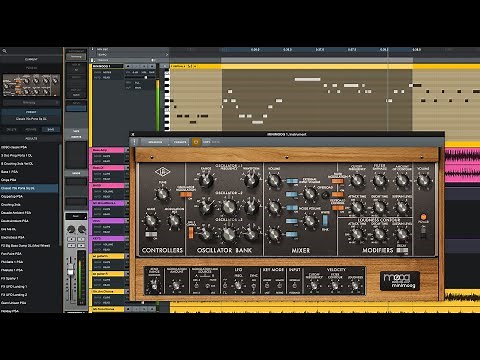Screen dimensions: 480x360
Task: Open Show Notes dropdown on Minimoog 1 track
Action: click(107, 72)
